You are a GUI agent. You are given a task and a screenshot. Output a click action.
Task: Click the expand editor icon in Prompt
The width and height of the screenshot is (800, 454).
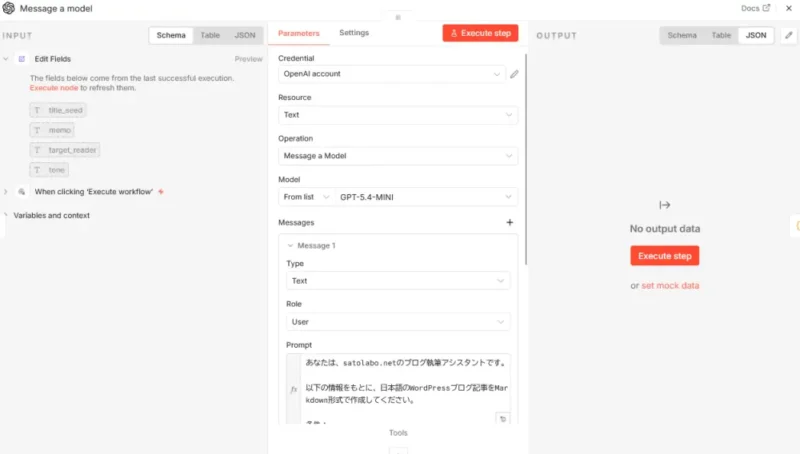tap(503, 419)
